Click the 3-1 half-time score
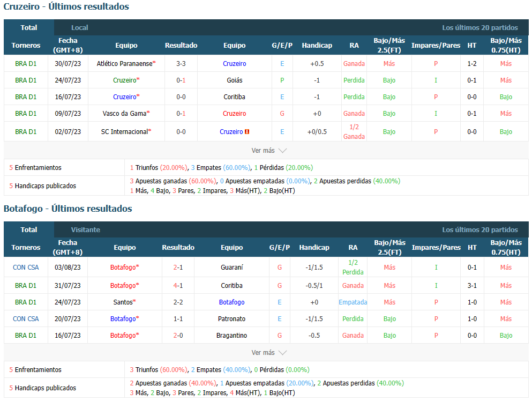Viewport: 532px width, 401px height. [x=472, y=286]
